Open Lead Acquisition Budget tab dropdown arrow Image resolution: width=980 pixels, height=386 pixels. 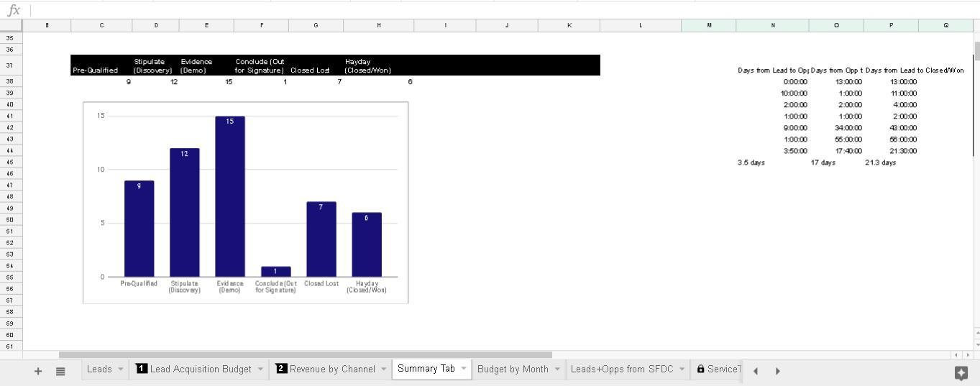(260, 369)
